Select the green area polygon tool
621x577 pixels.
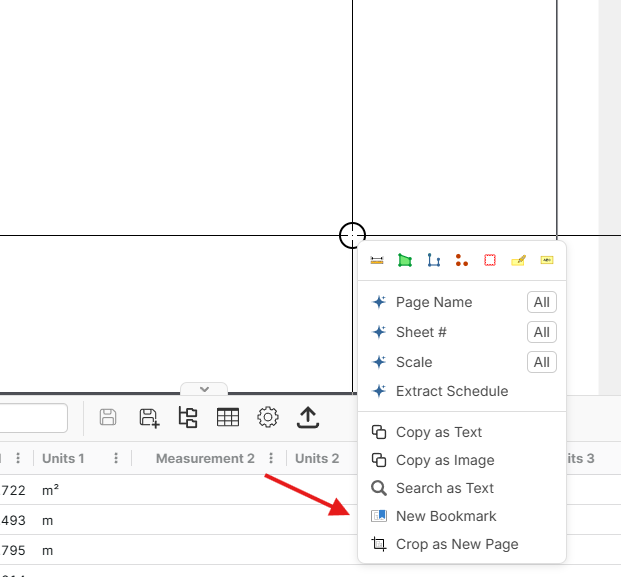[405, 260]
